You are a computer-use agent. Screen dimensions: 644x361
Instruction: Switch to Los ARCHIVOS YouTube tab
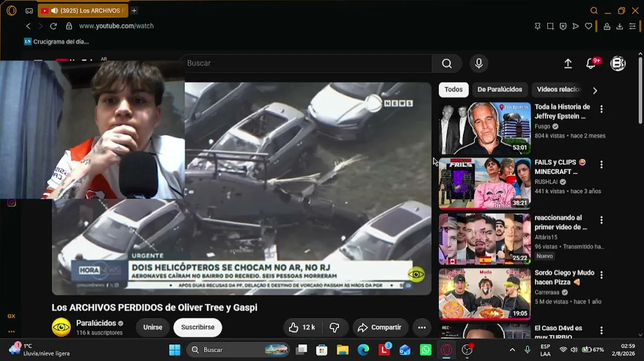pos(83,11)
